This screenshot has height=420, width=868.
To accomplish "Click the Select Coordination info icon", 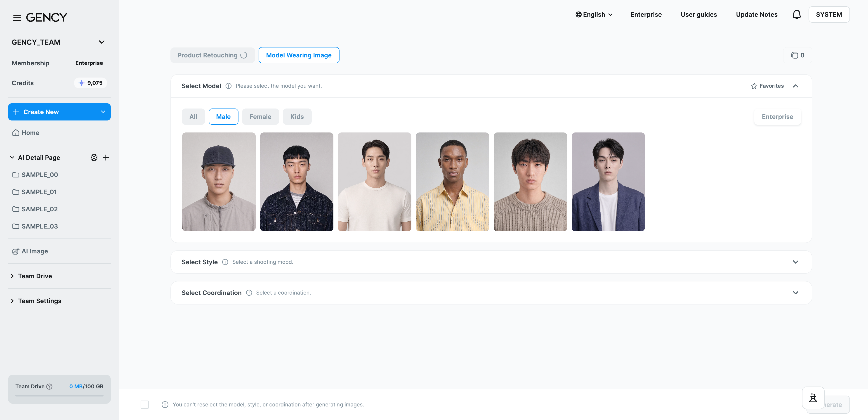I will coord(249,293).
